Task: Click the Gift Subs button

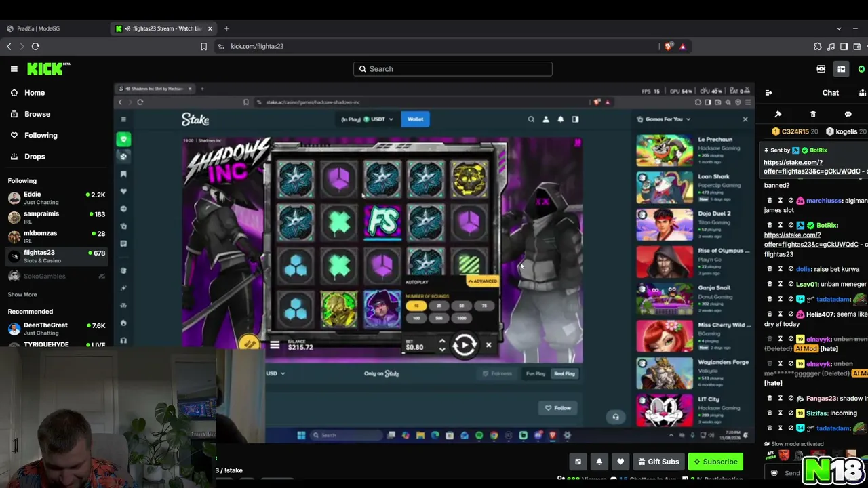Action: (658, 462)
